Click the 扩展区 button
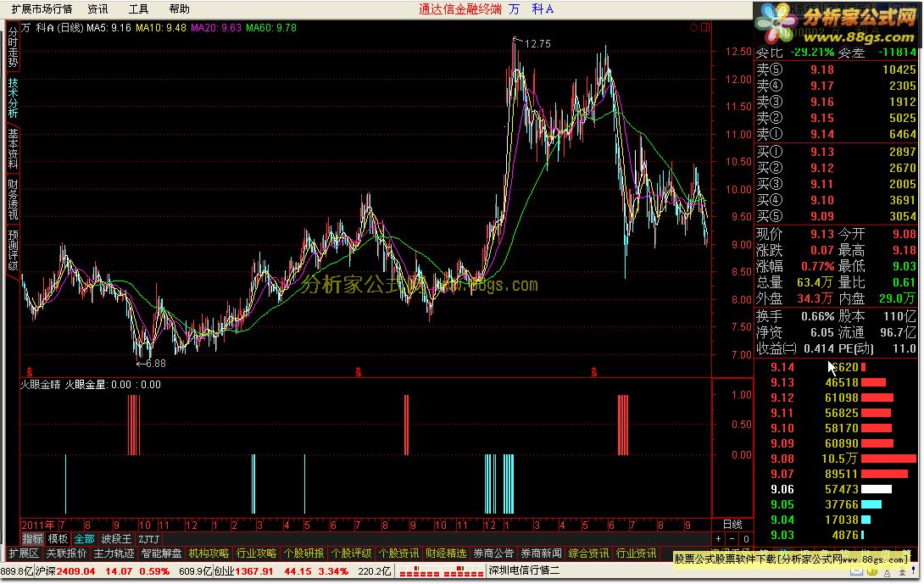This screenshot has height=584, width=924. [x=24, y=553]
